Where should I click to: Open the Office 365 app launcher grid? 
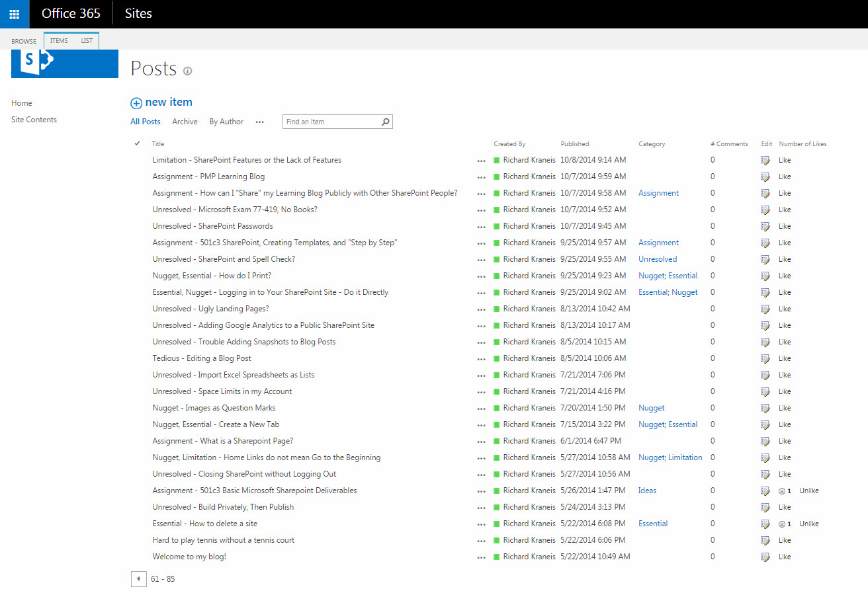[x=15, y=14]
